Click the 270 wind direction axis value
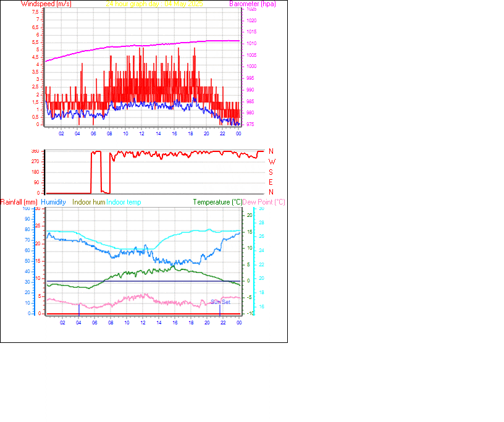The height and width of the screenshot is (422, 504). 35,161
